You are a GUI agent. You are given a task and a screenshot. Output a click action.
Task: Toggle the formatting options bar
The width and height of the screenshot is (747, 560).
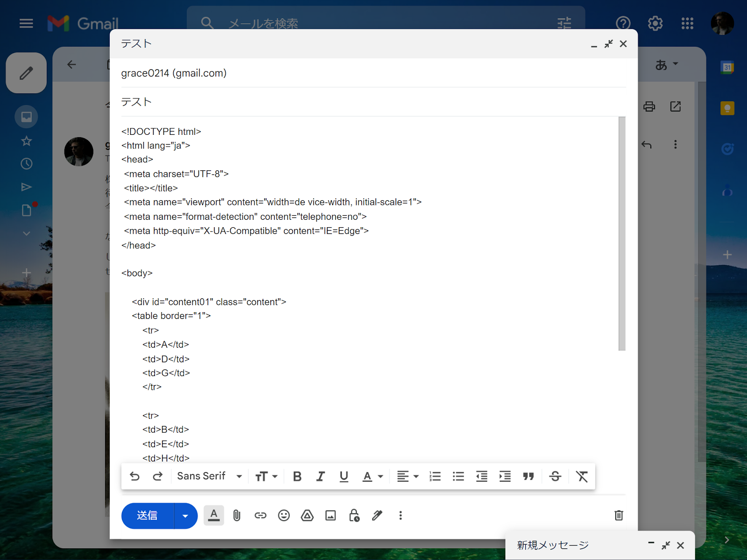(214, 516)
